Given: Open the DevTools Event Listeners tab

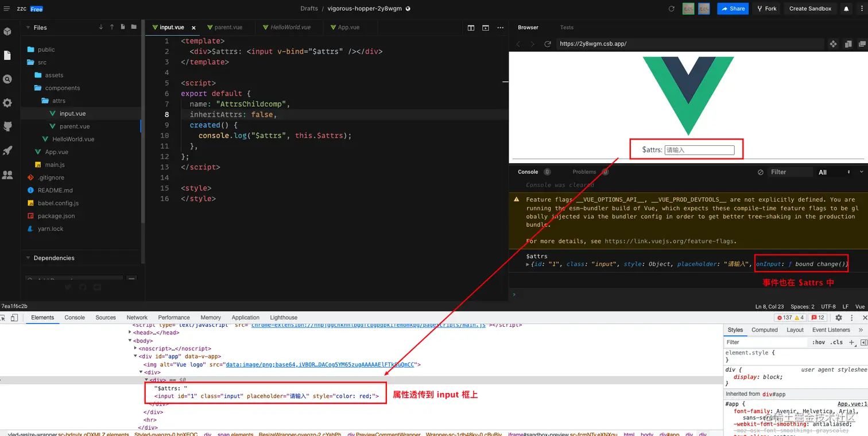Looking at the screenshot, I should [831, 330].
